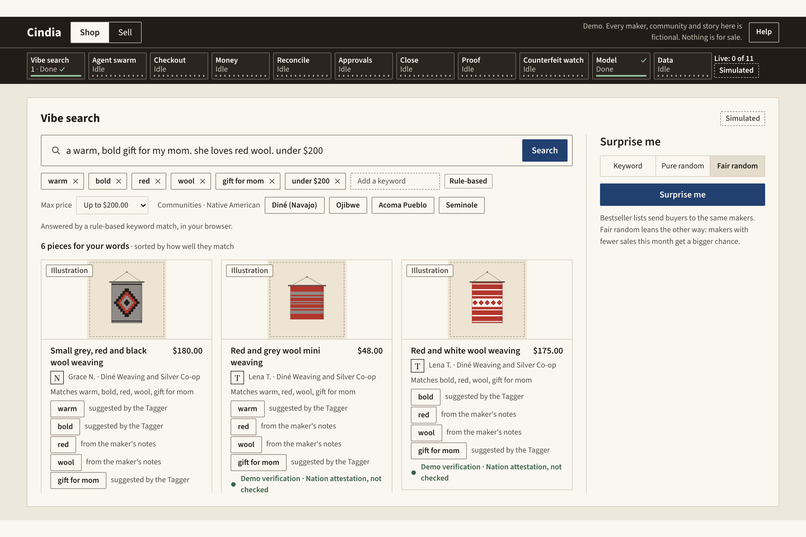Open the Checkout step
The image size is (806, 537).
[x=179, y=65]
